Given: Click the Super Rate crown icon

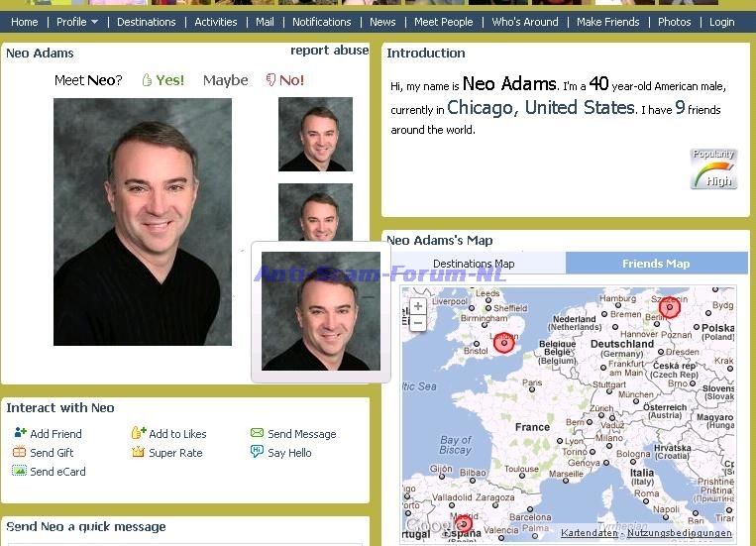Looking at the screenshot, I should coord(139,452).
